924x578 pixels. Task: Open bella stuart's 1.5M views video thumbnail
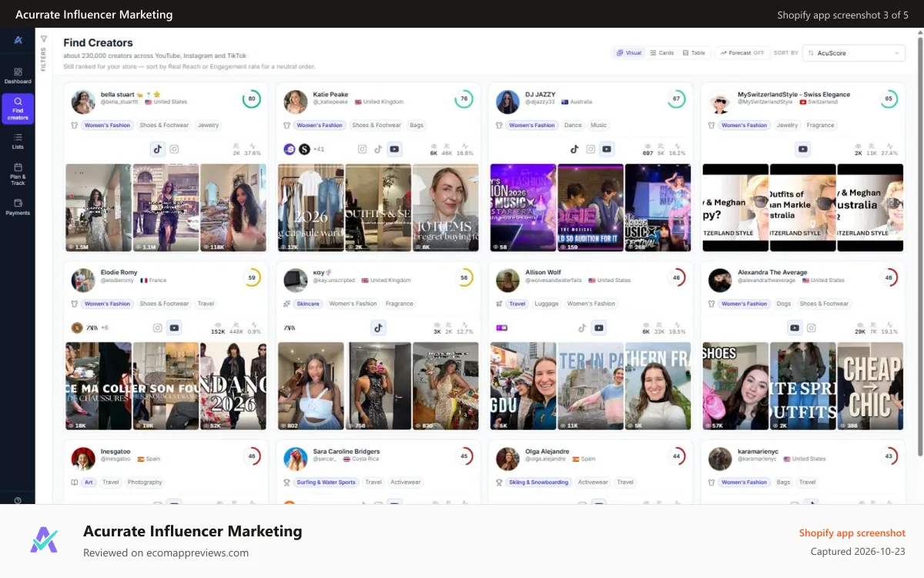(x=98, y=207)
